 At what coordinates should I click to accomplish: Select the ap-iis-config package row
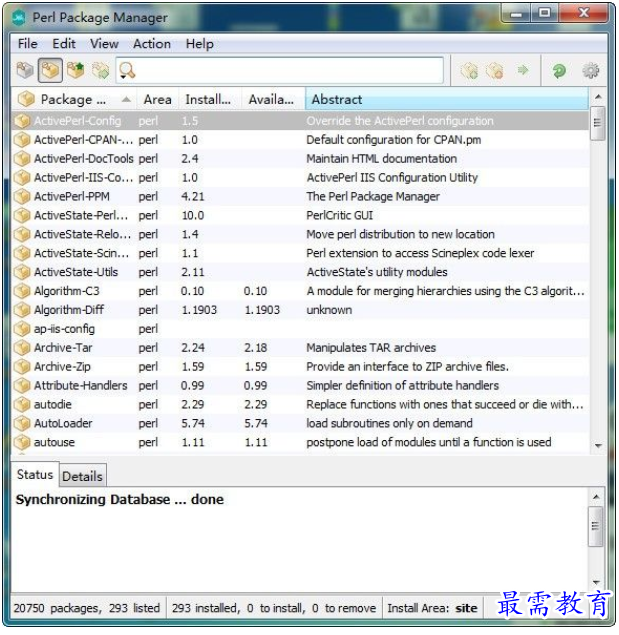(300, 329)
